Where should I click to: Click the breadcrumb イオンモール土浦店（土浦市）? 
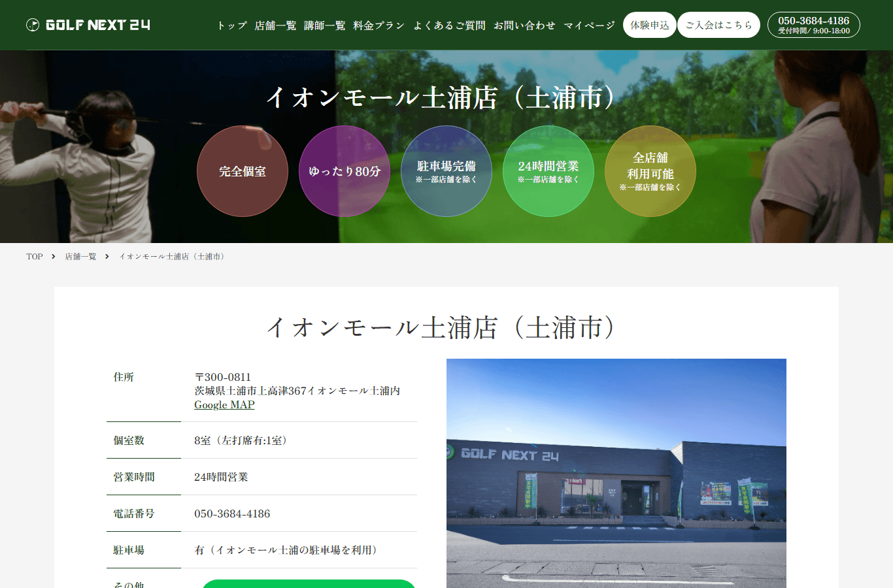pyautogui.click(x=173, y=257)
